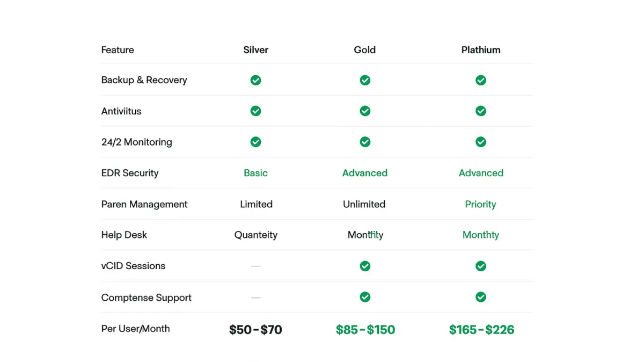Click the Plathium 24/2 Monitoring checkmark
The width and height of the screenshot is (644, 362).
click(x=481, y=142)
